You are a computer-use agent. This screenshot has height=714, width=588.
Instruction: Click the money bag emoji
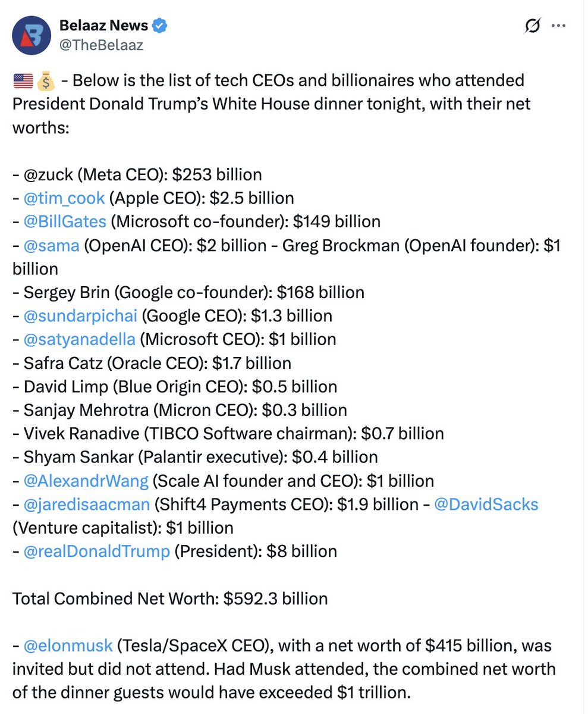tap(45, 80)
